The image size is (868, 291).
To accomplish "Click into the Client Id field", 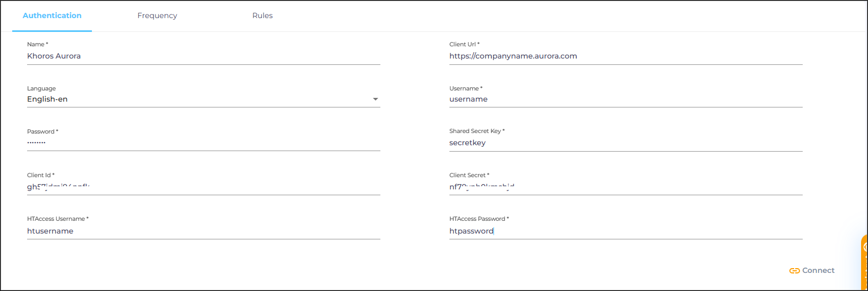I will click(x=203, y=187).
